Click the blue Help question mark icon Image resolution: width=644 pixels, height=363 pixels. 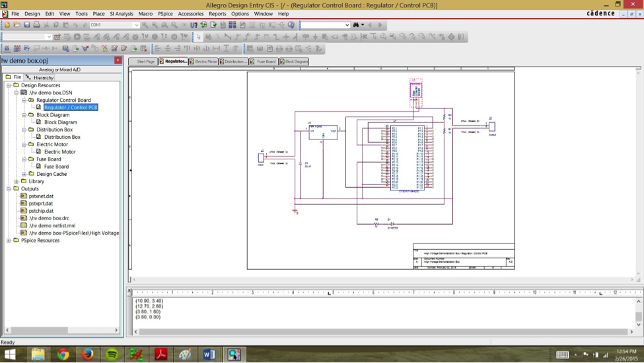(x=291, y=24)
